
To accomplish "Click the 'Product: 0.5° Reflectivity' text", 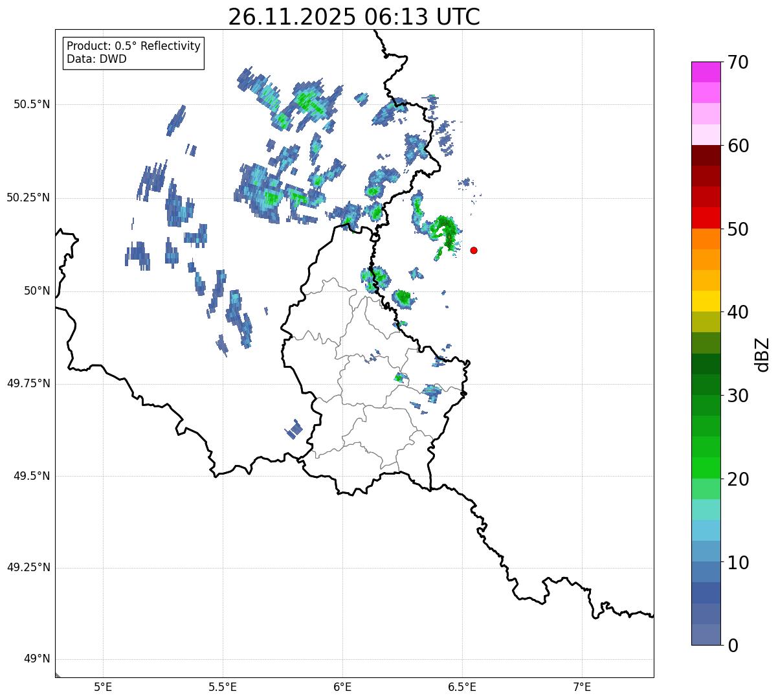I will 133,47.
